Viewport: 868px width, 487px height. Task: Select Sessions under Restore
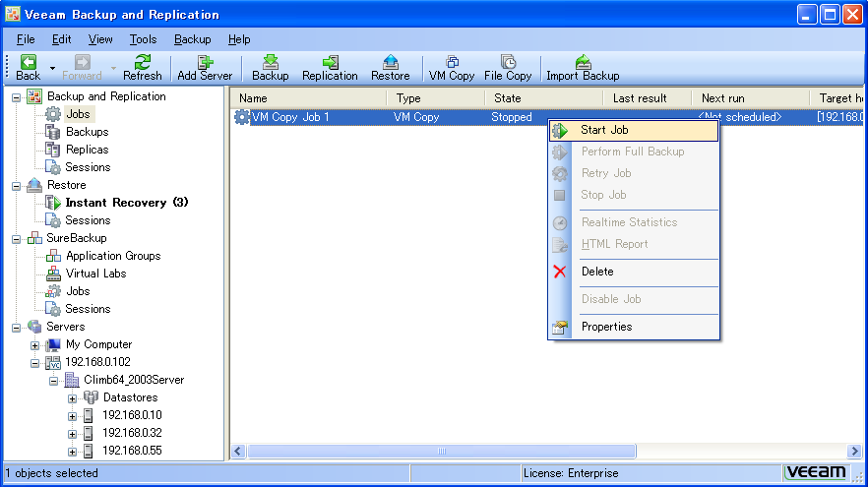pyautogui.click(x=88, y=220)
